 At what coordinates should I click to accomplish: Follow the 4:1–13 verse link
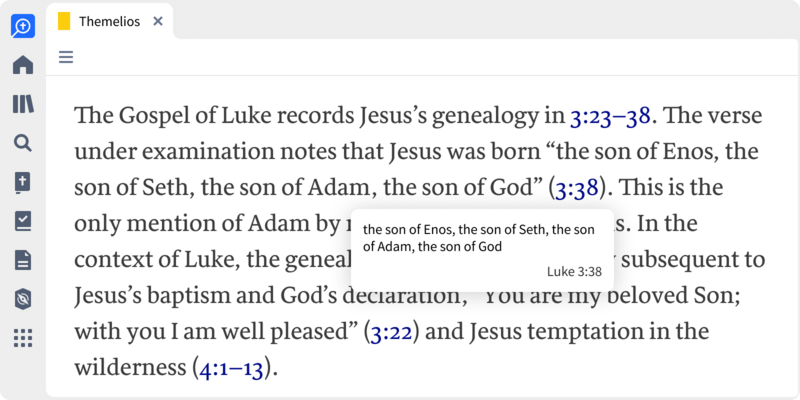(x=232, y=368)
